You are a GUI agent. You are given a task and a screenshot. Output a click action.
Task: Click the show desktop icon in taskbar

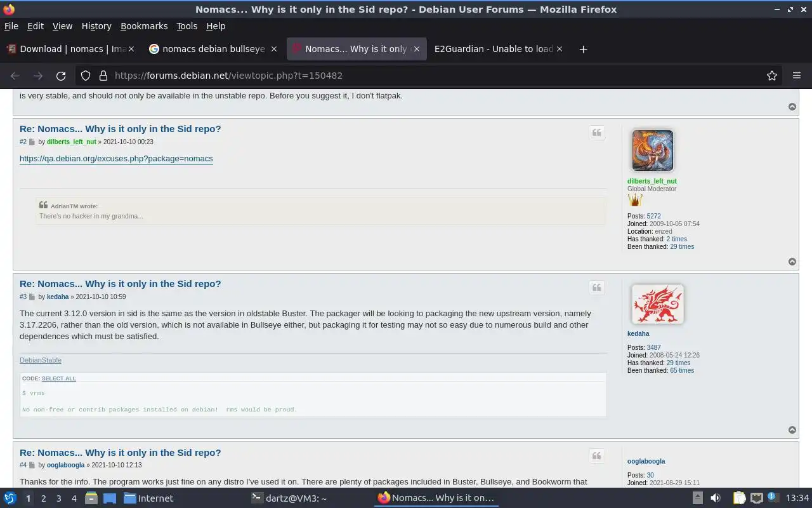(x=110, y=498)
